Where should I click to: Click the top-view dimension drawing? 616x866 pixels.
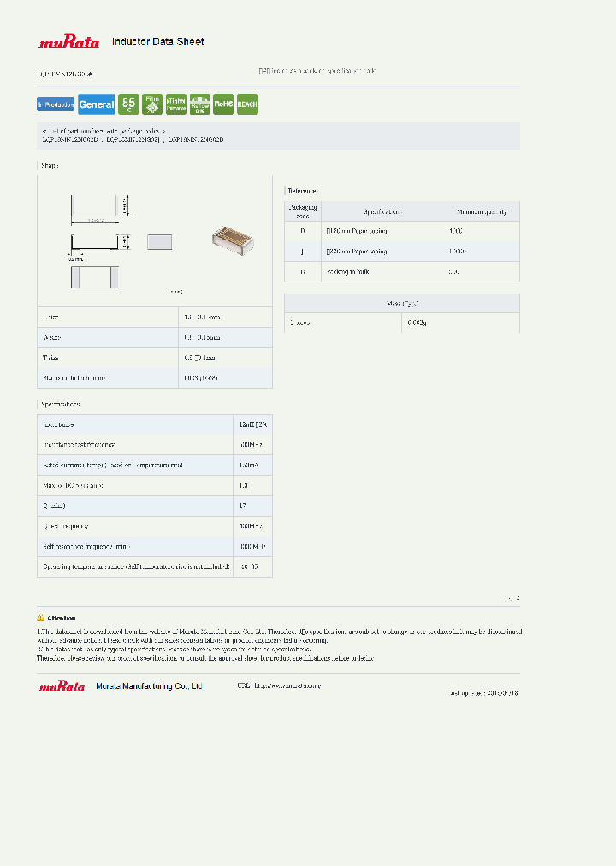pos(100,210)
